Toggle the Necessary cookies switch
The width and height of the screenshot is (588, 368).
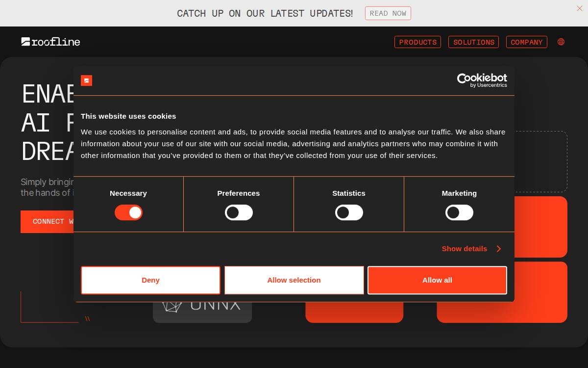click(x=128, y=212)
